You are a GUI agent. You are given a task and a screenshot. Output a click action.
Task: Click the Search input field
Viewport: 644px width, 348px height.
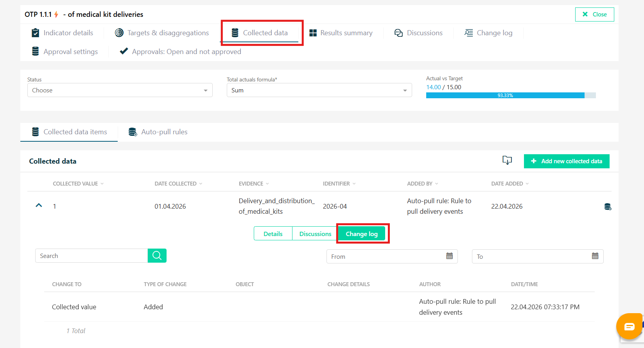(91, 256)
